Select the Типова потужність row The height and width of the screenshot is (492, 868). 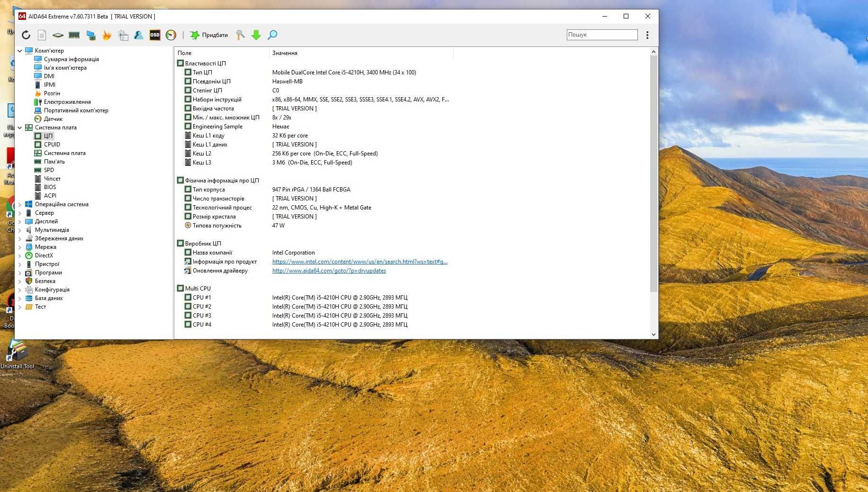pos(313,226)
